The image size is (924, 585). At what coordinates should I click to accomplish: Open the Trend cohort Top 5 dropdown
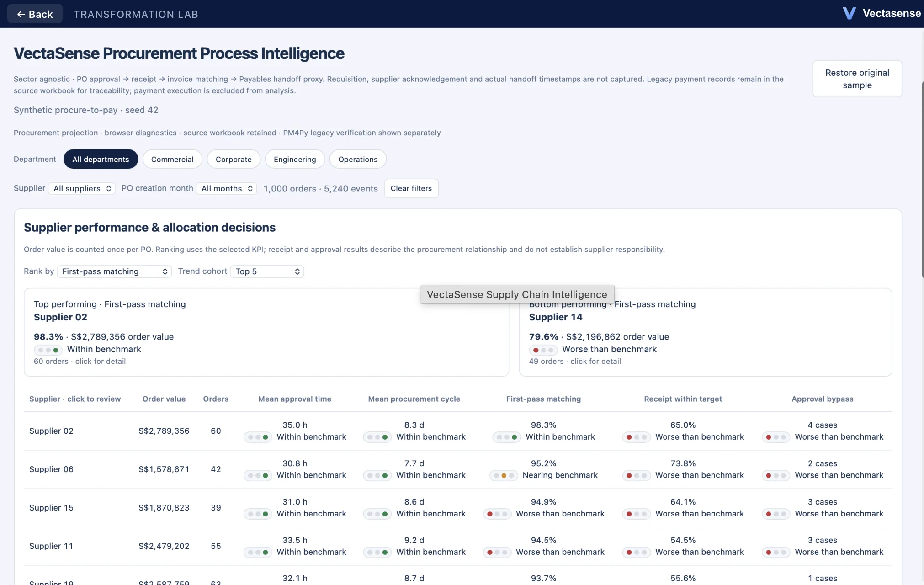click(267, 271)
